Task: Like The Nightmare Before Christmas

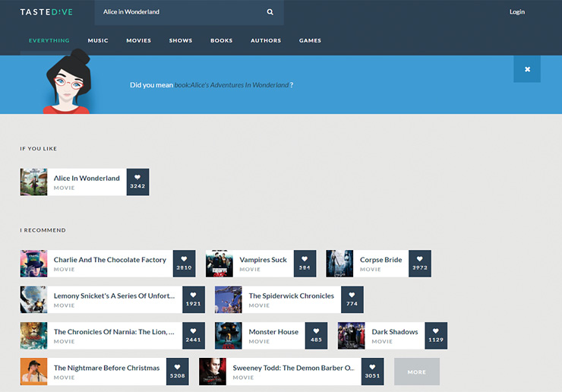Action: pyautogui.click(x=177, y=367)
